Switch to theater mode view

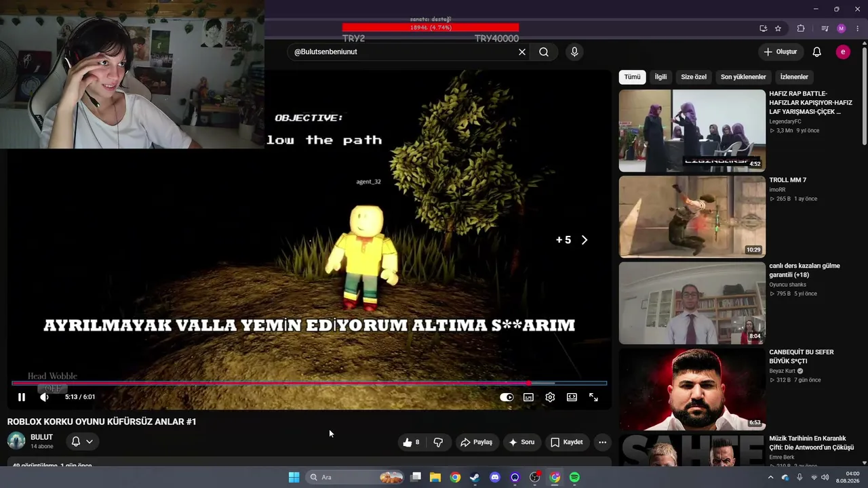point(572,397)
